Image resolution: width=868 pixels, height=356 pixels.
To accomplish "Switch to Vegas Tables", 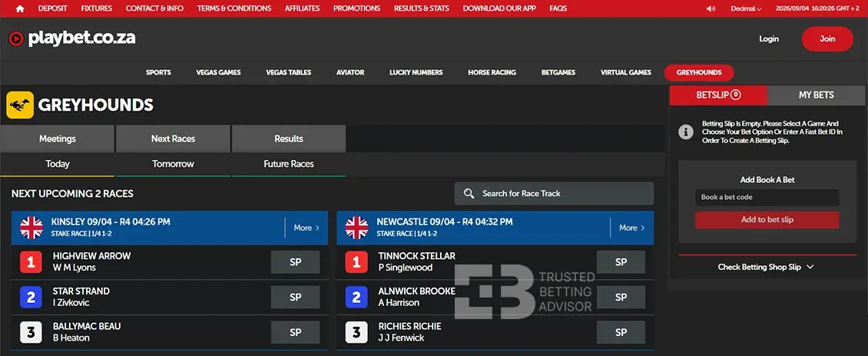I will [x=288, y=72].
